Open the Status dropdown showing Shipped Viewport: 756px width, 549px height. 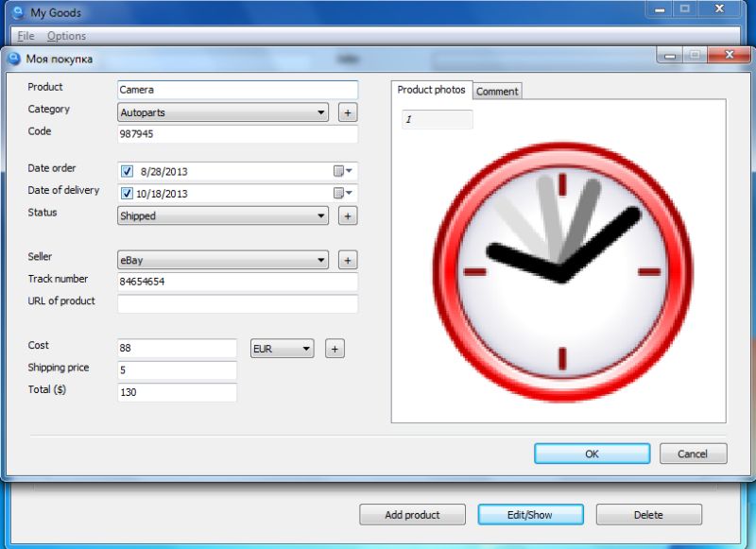(223, 215)
